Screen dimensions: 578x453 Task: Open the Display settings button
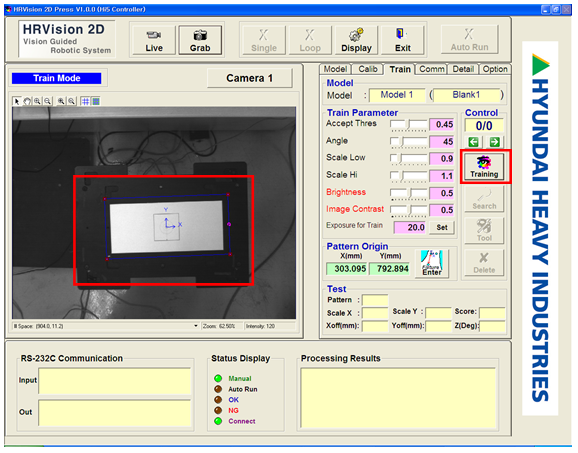click(x=356, y=40)
